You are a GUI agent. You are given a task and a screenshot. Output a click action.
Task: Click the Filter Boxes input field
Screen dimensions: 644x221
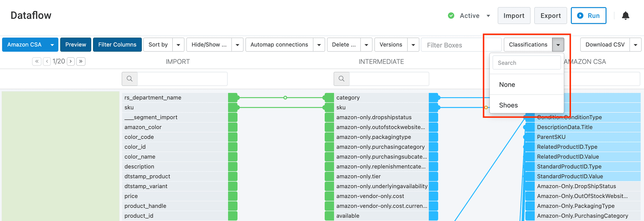(x=461, y=45)
